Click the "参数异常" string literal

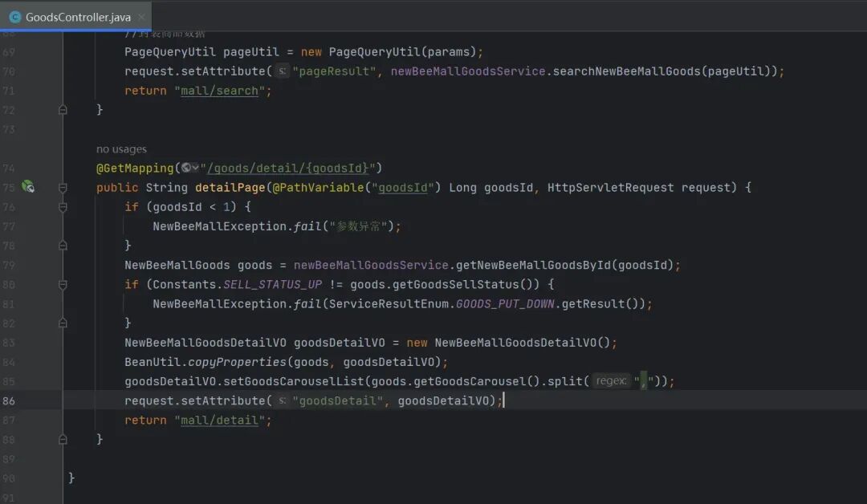pos(358,226)
